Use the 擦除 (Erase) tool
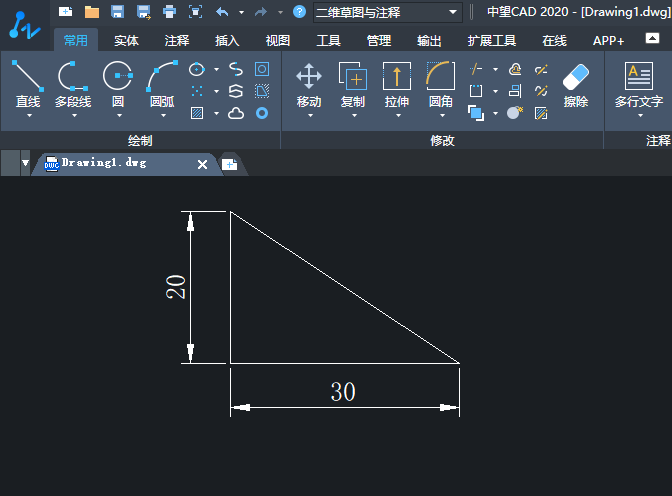This screenshot has width=672, height=496. pyautogui.click(x=576, y=79)
